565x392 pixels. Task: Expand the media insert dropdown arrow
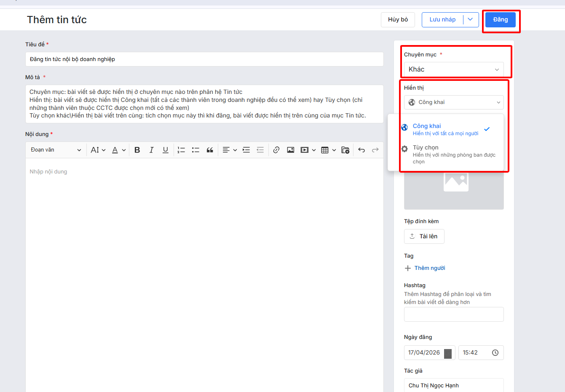(x=314, y=150)
